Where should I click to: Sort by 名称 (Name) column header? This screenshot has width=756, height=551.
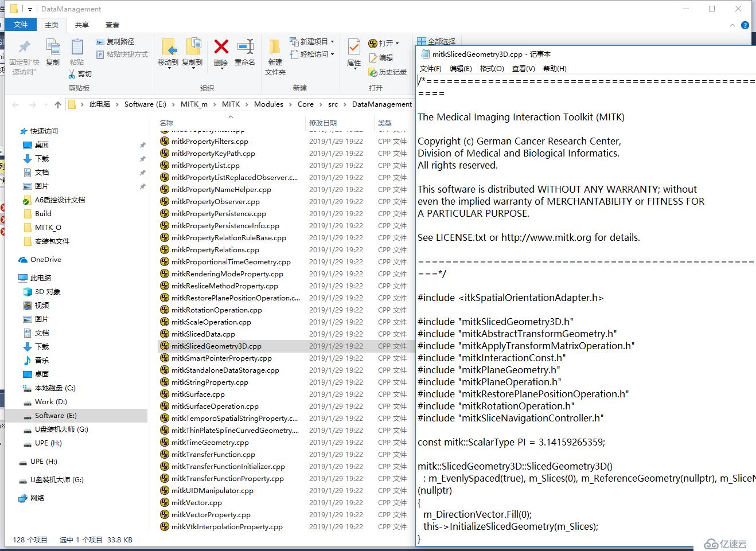tap(231, 123)
